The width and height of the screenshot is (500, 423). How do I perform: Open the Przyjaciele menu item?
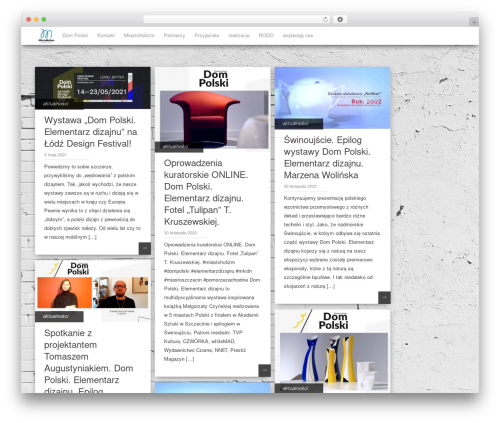(x=207, y=35)
